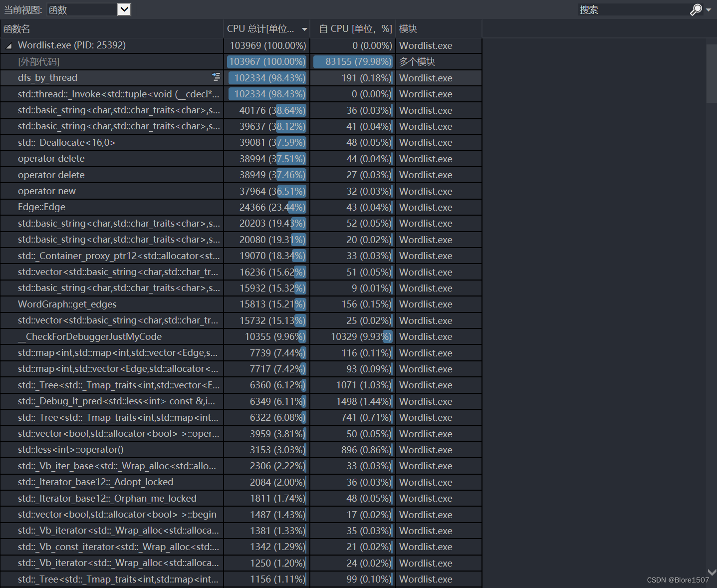The height and width of the screenshot is (588, 717).
Task: Select std::_Vb_const_iterator row
Action: [x=241, y=547]
